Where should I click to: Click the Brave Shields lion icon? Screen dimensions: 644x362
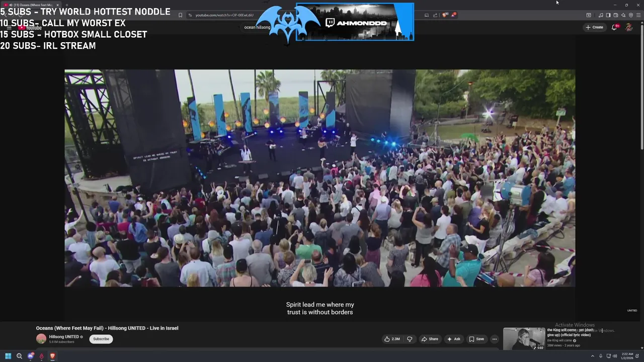pos(445,15)
